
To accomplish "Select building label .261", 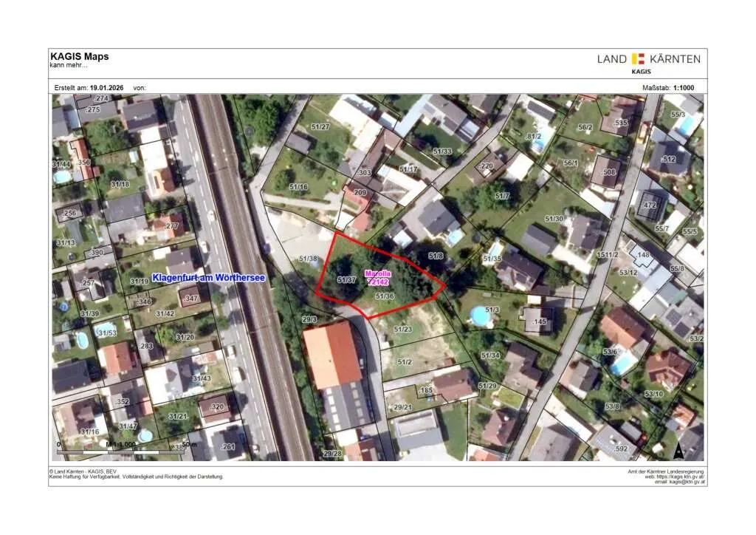I will (x=227, y=447).
